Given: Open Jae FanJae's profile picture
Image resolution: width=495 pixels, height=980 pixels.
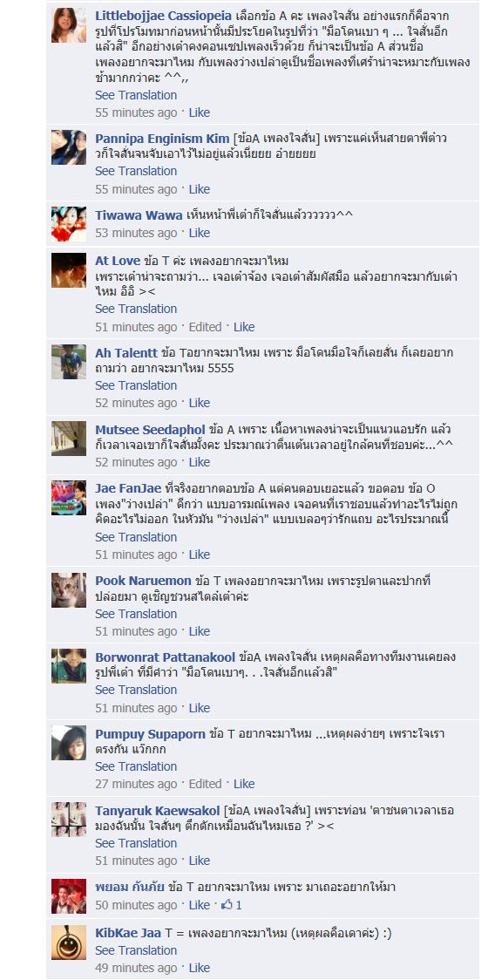Looking at the screenshot, I should (69, 498).
